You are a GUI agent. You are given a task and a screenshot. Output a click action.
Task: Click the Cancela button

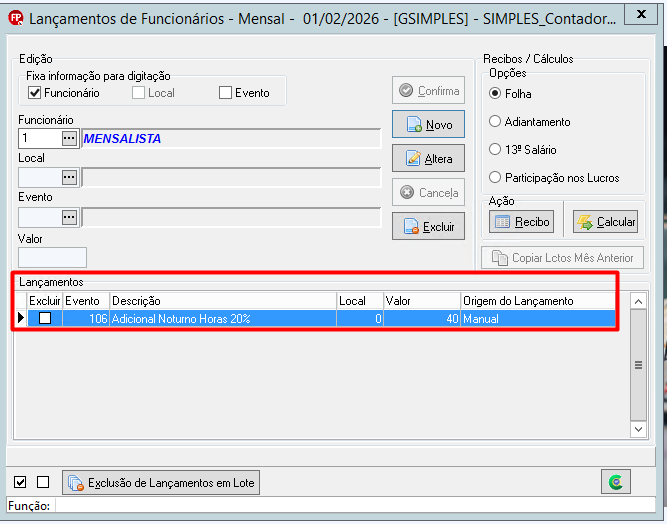(x=428, y=193)
